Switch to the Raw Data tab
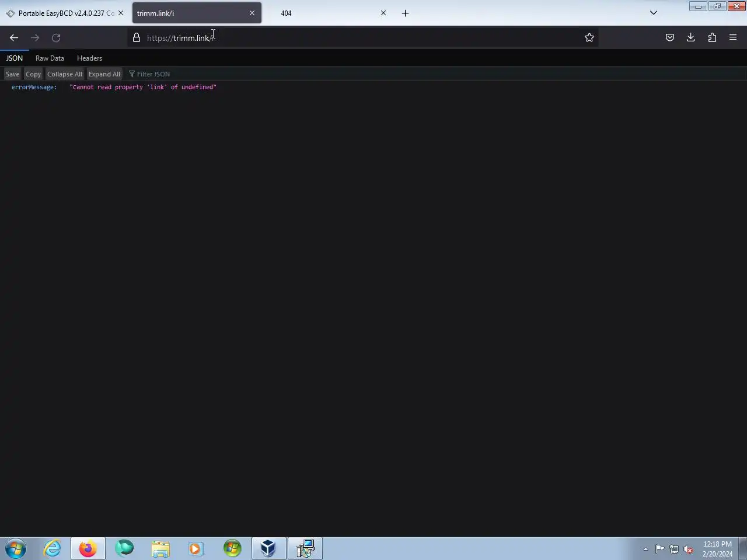 [x=50, y=58]
